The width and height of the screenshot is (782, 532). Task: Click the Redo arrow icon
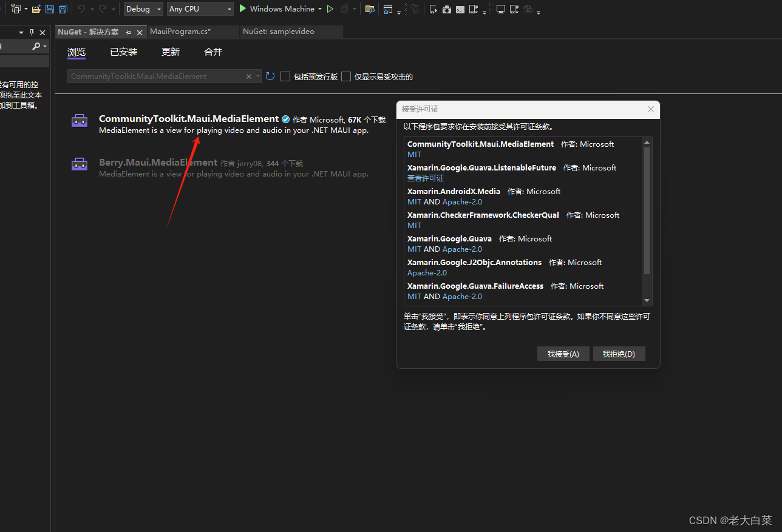[x=103, y=8]
